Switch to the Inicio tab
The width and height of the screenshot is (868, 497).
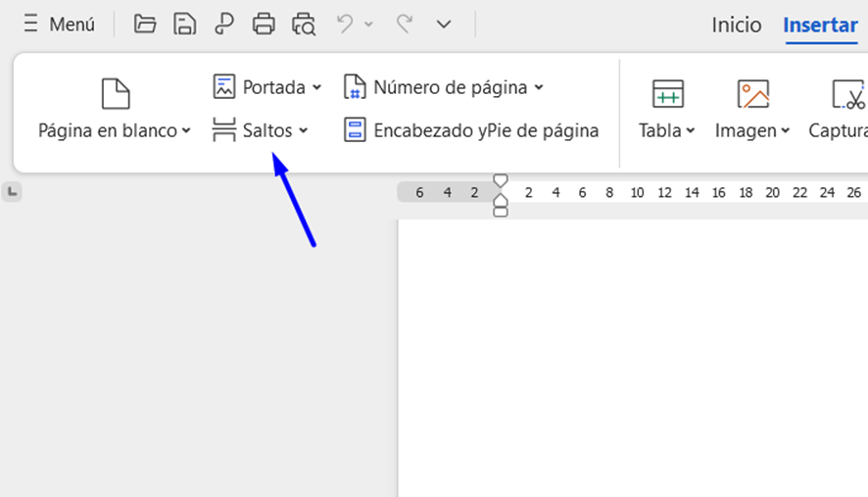coord(736,25)
